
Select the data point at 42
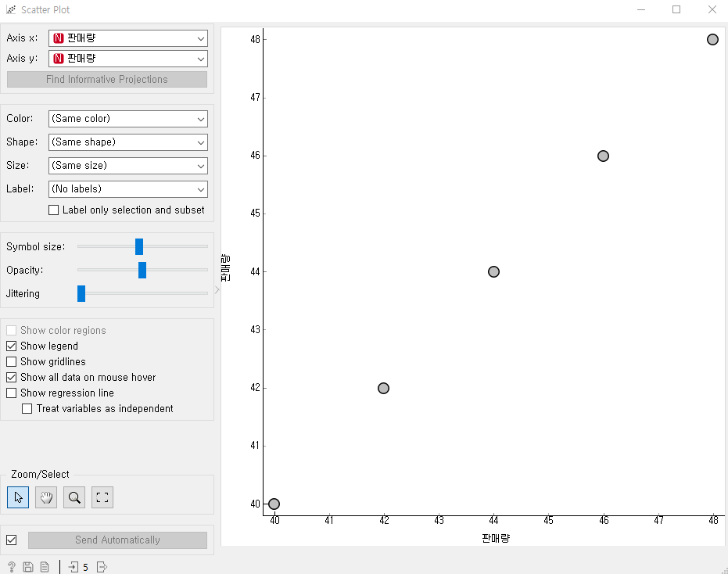(383, 388)
